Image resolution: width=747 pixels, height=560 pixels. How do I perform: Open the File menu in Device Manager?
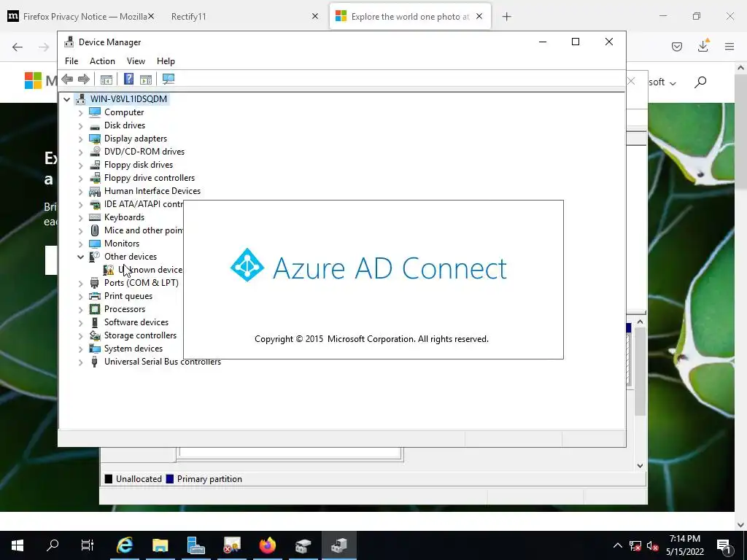(71, 61)
